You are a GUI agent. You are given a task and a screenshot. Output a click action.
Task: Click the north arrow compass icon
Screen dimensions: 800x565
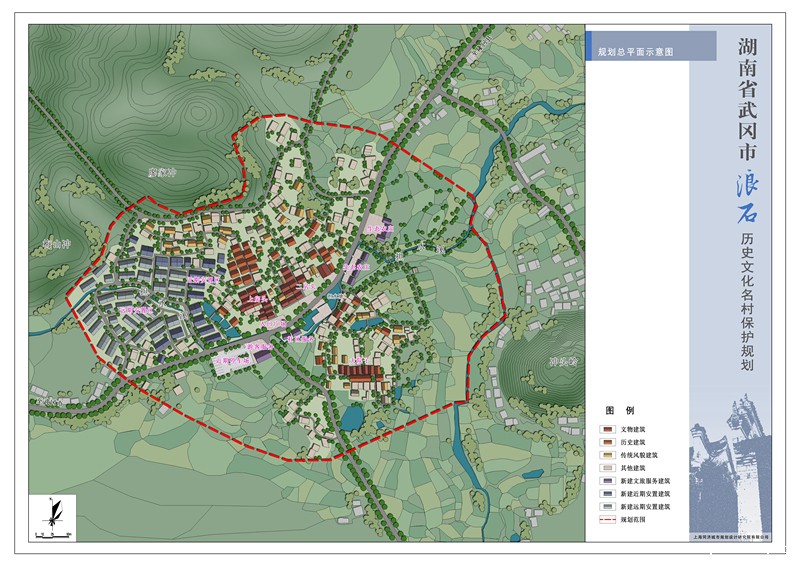(50, 511)
